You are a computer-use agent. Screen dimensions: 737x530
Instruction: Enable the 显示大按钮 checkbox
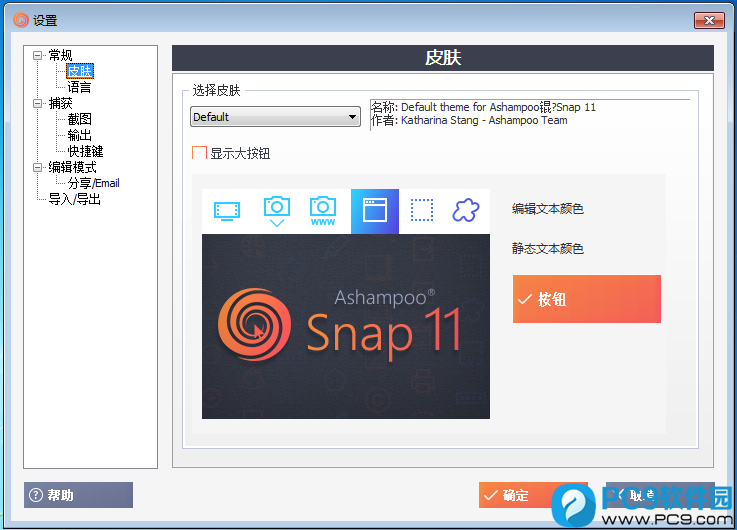click(199, 153)
